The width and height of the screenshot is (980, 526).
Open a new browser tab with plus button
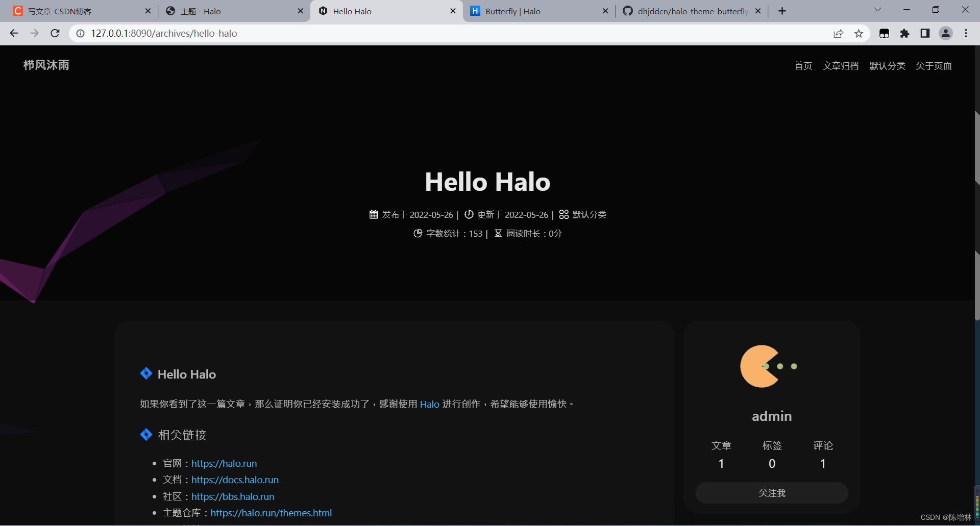pyautogui.click(x=782, y=11)
